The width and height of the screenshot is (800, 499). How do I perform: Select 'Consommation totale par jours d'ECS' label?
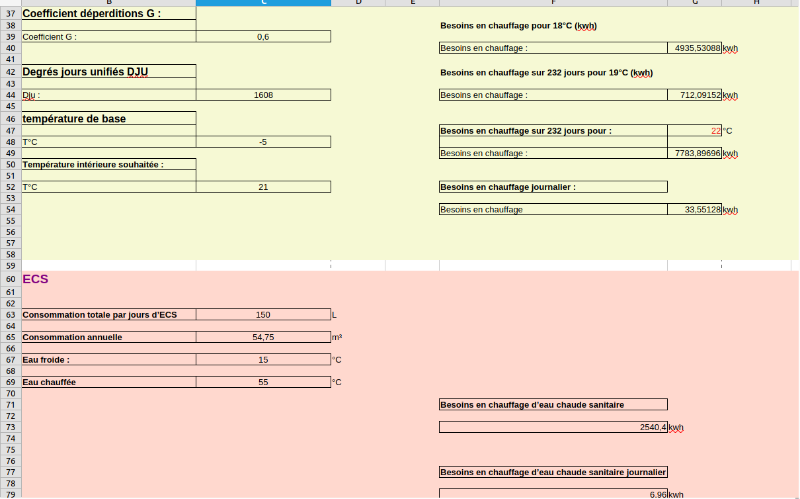tap(109, 315)
